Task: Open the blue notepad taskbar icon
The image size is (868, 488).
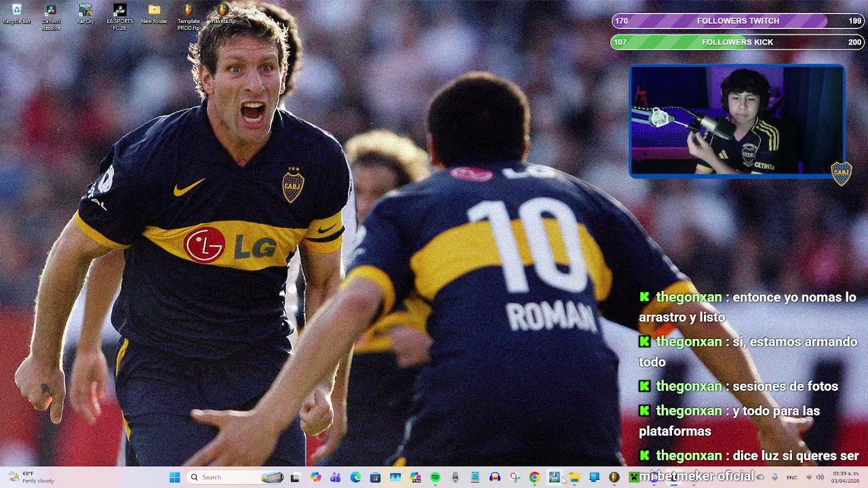Action: point(475,477)
